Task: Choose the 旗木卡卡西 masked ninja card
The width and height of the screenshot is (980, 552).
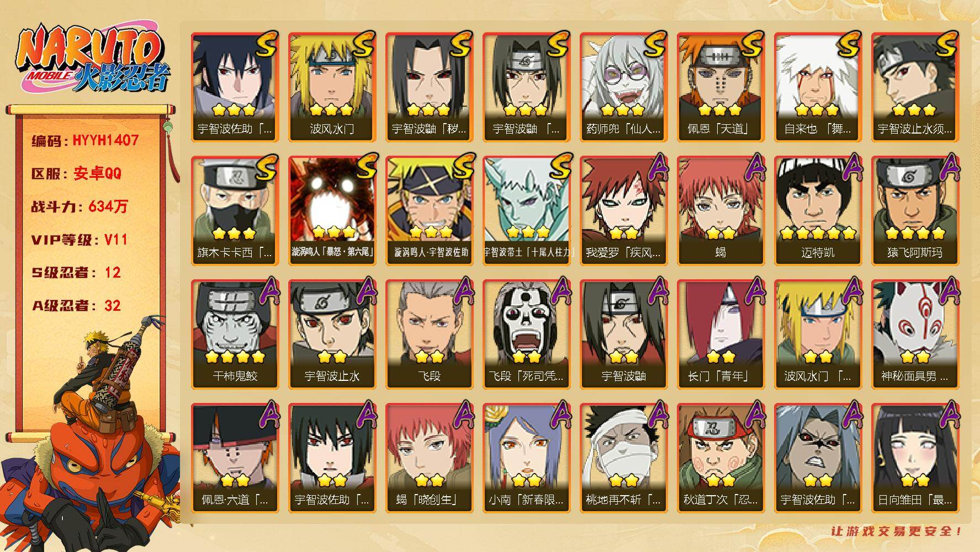Action: [235, 210]
